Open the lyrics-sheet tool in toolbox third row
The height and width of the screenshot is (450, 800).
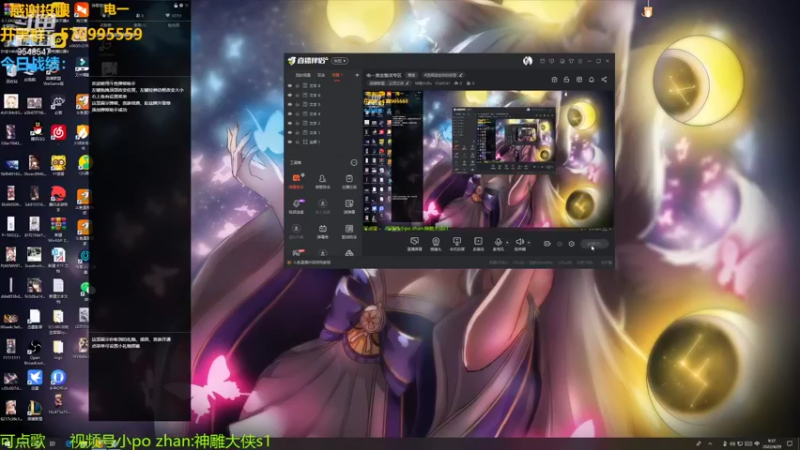pyautogui.click(x=349, y=231)
